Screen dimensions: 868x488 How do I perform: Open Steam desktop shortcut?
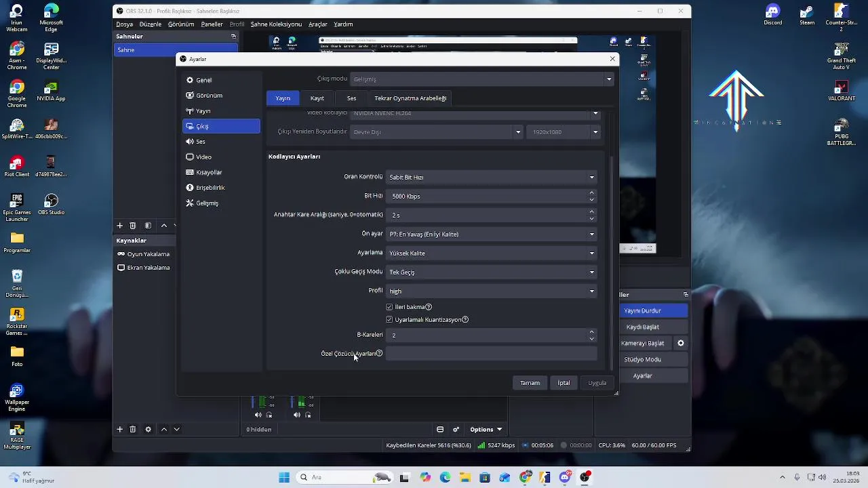[x=807, y=15]
